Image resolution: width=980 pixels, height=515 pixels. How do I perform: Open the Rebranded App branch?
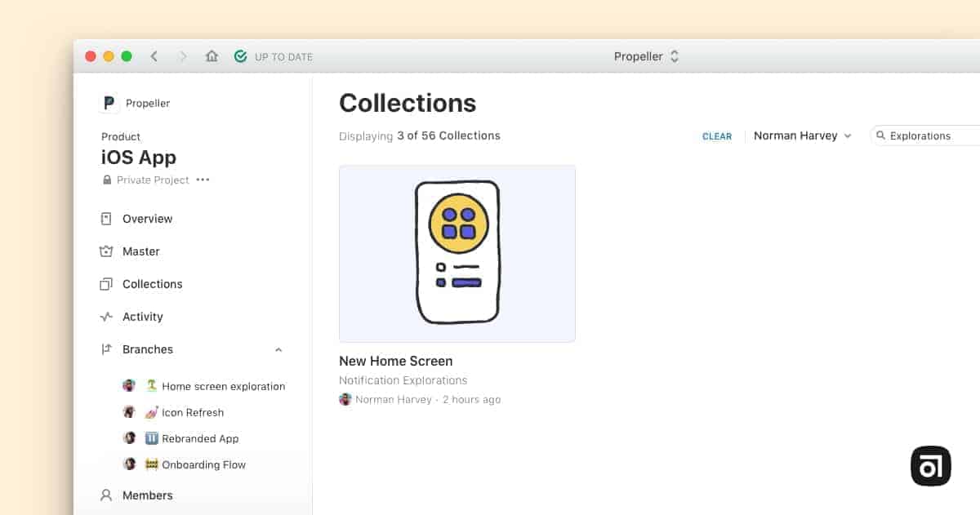200,438
